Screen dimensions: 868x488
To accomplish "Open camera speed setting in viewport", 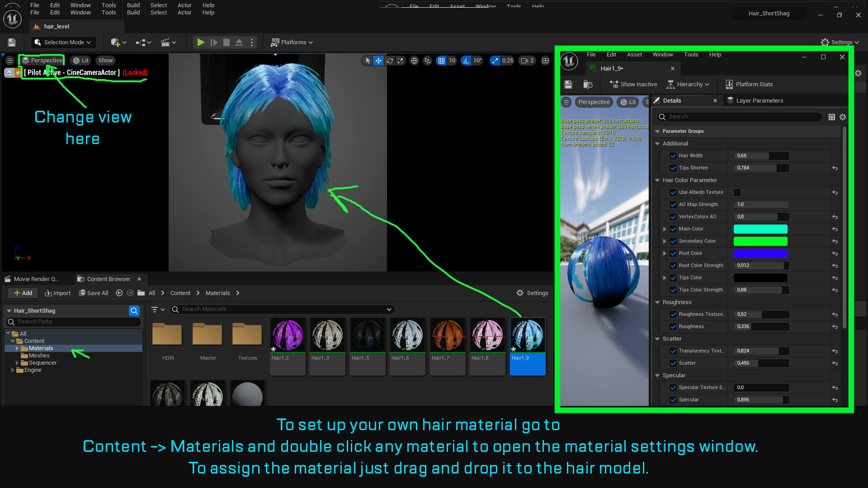I will tap(527, 61).
